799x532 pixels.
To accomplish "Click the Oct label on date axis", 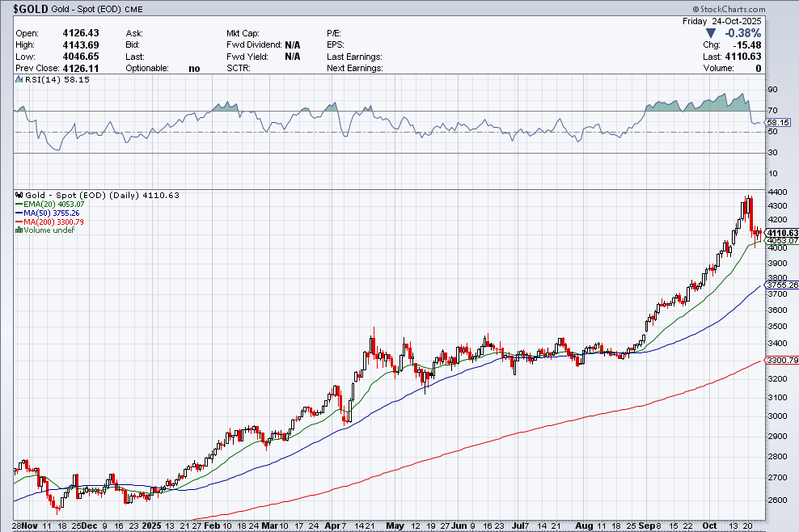I will point(709,526).
